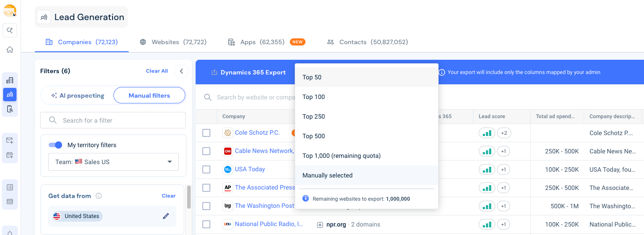Click the Search for a filter field
Viewport: 644px width, 235px height.
(113, 120)
